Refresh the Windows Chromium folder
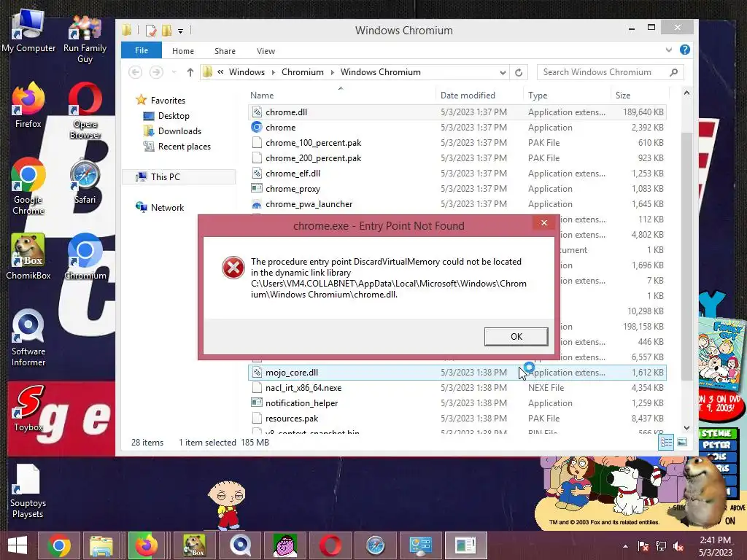Screen dimensions: 747x560 point(519,72)
